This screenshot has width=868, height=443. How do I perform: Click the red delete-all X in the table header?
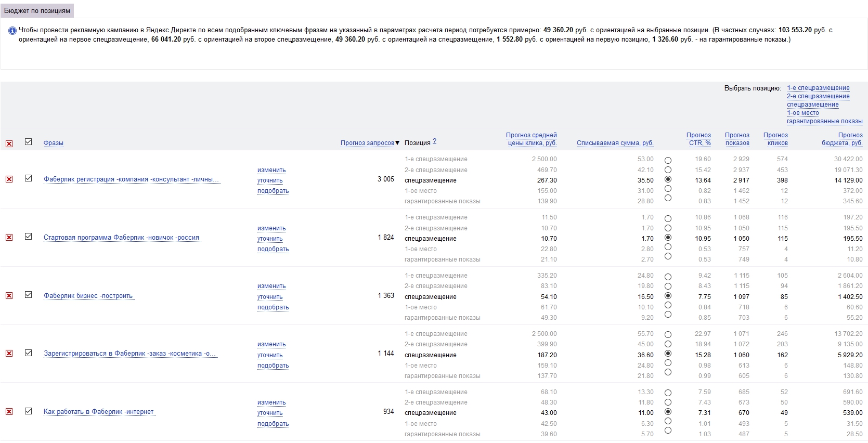9,144
